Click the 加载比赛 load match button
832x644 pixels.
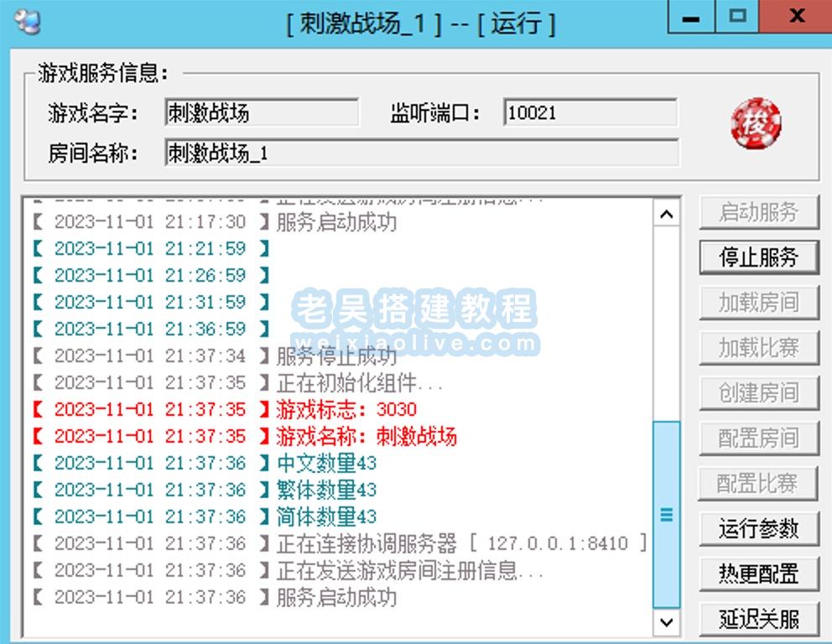click(x=757, y=348)
